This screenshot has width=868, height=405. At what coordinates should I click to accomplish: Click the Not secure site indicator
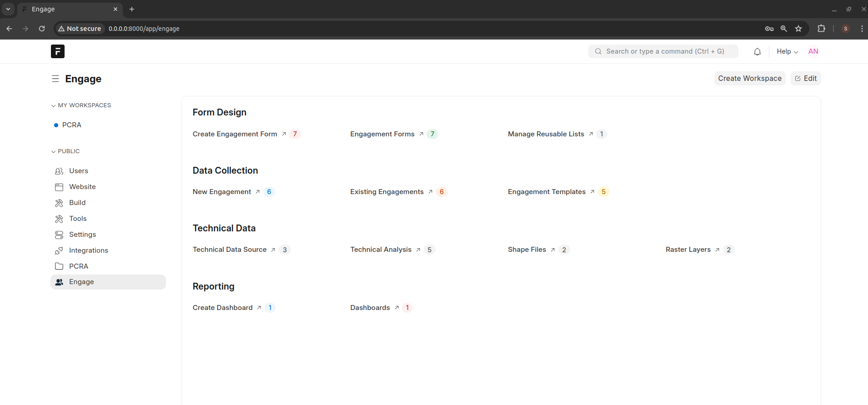click(x=80, y=29)
